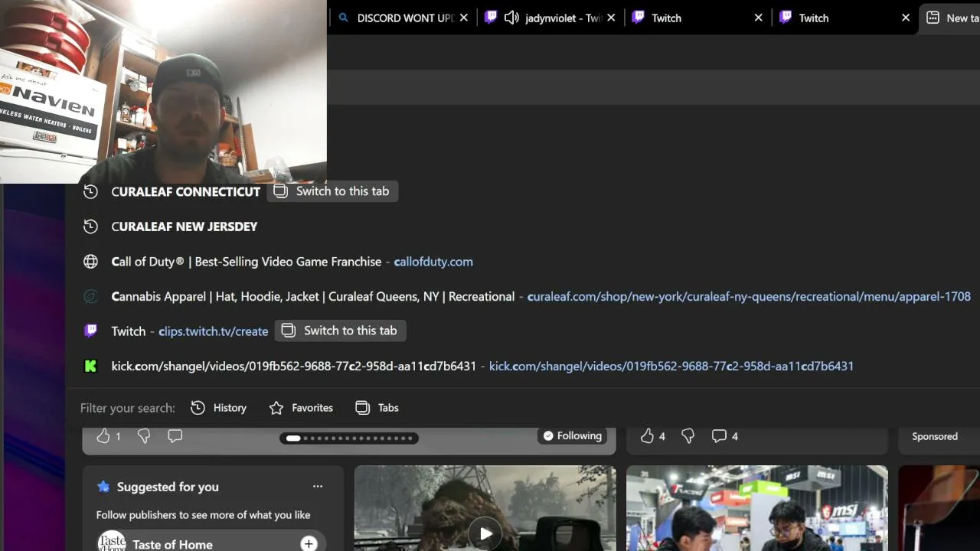Click Switch to this tab beside CURALEAF CONNECTICUT
This screenshot has width=980, height=551.
(332, 191)
